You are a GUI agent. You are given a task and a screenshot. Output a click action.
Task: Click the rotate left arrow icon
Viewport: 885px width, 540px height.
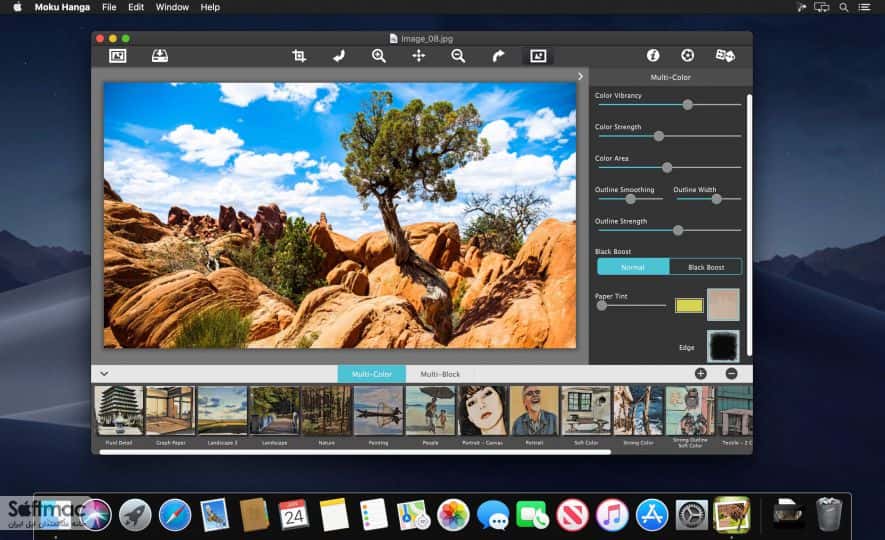(339, 56)
